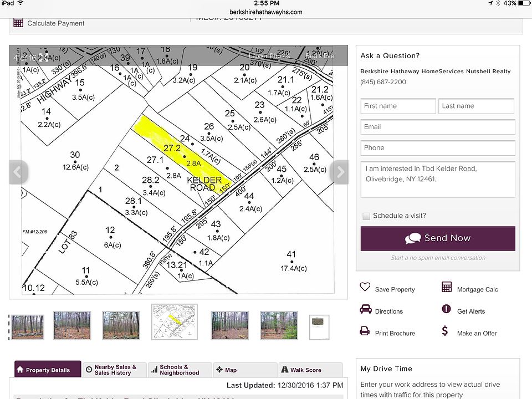Open Mortgage Calc calculator icon
This screenshot has height=399, width=532.
click(x=447, y=287)
